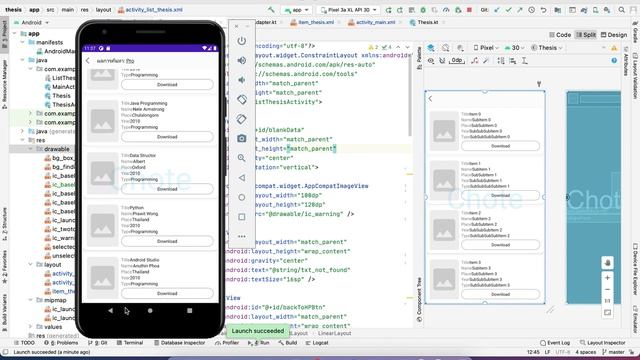Open the Profiler gauge icon in toolbar
Viewport: 640px width, 360px height.
click(x=446, y=9)
